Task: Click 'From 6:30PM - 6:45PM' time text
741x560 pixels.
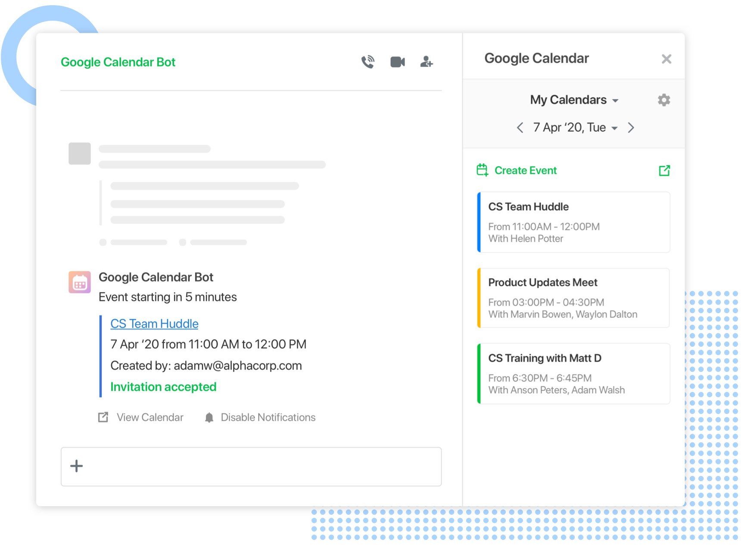Action: (x=540, y=378)
